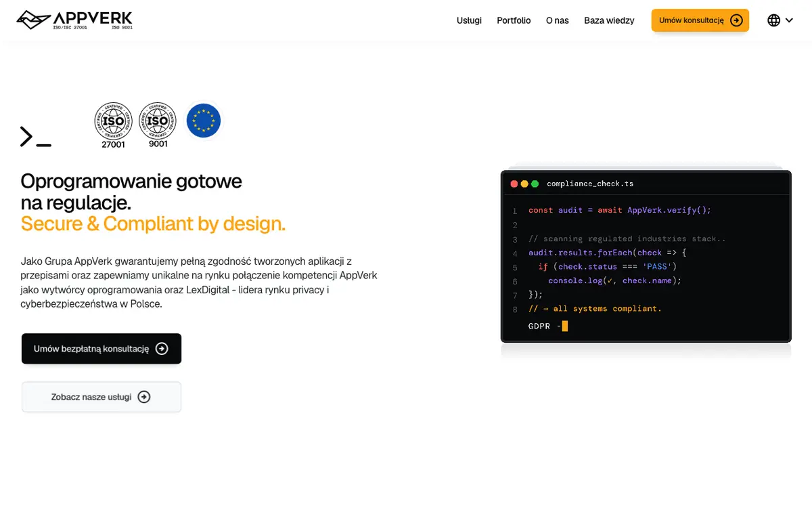Open the Usługi menu item
Screen dimensions: 812x508
(x=469, y=20)
